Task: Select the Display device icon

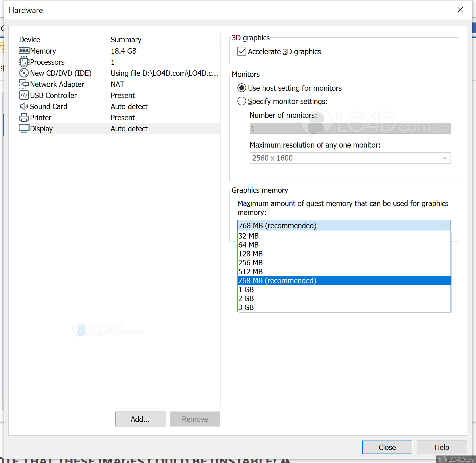Action: click(x=24, y=128)
